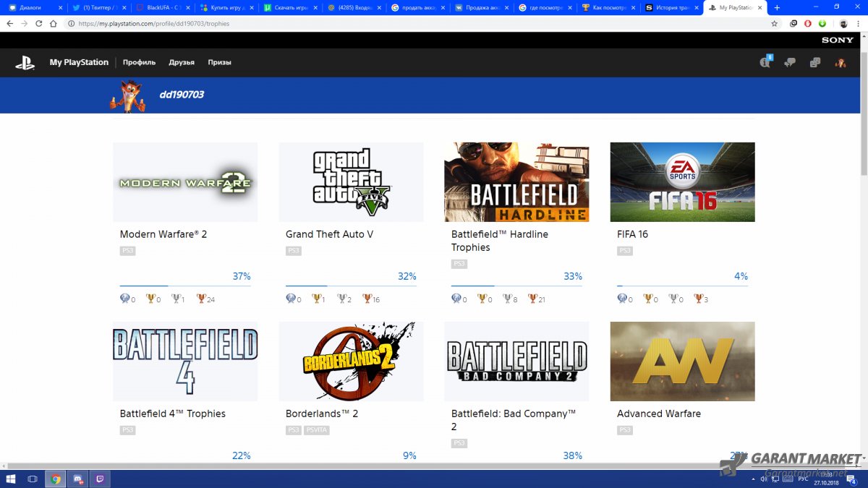The image size is (868, 488).
Task: Click the Advanced Warfare cover image
Action: coord(682,361)
